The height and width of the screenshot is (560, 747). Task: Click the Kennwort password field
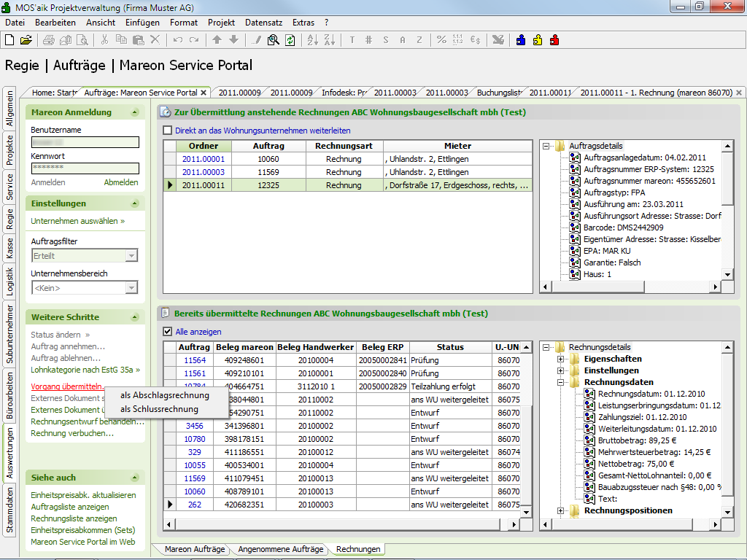coord(85,168)
